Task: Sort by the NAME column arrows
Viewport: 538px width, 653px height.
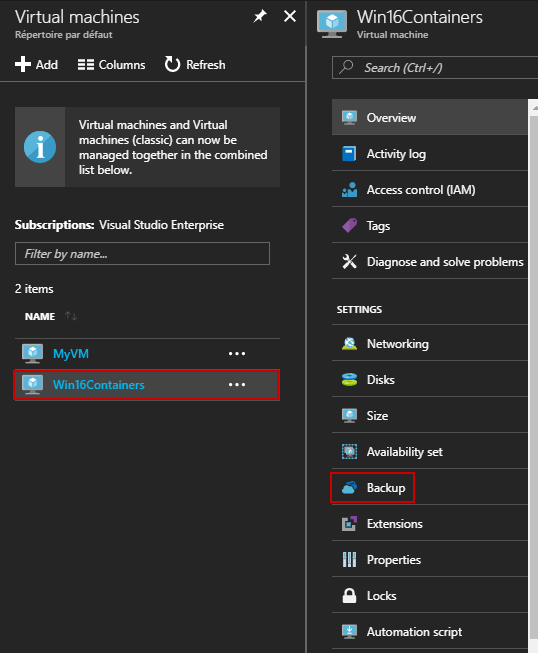Action: 71,316
